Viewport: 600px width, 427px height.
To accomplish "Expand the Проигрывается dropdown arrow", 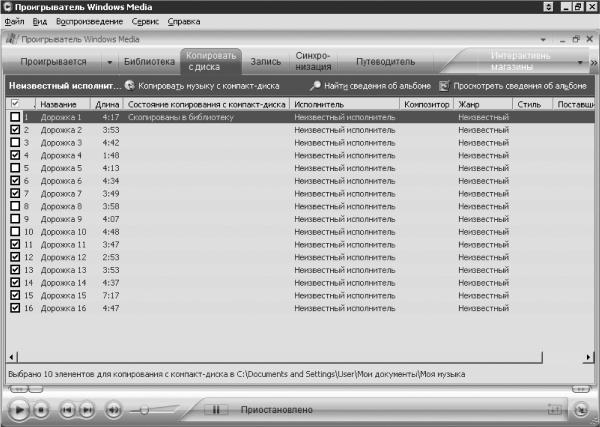I will [109, 61].
